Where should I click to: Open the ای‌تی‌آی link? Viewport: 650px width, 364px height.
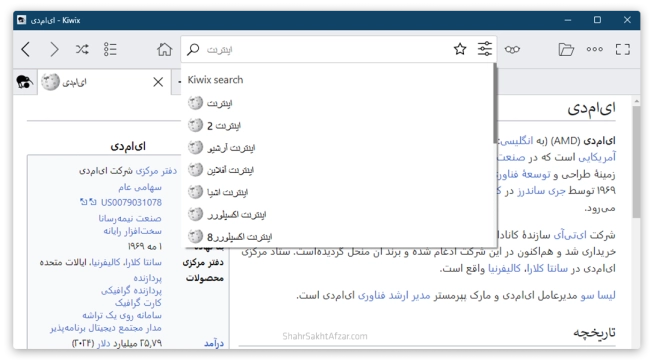[x=570, y=235]
